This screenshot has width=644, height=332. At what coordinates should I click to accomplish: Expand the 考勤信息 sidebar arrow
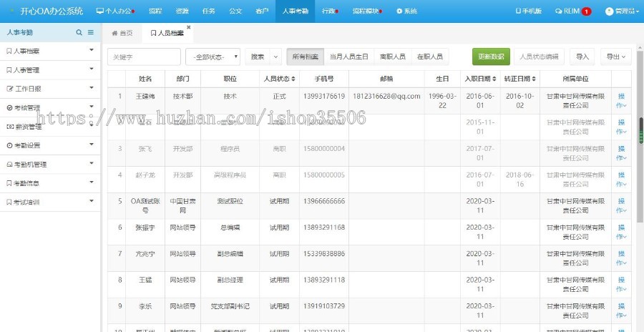92,182
